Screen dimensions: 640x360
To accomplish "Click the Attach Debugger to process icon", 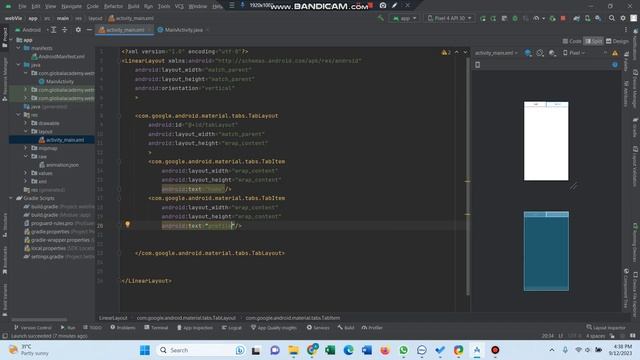I will [552, 18].
